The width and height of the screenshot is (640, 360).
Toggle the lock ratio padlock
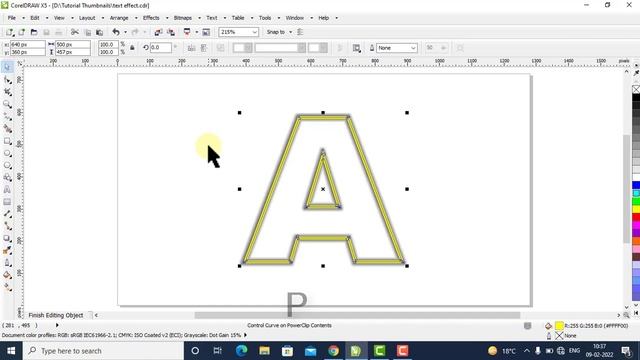(x=132, y=48)
